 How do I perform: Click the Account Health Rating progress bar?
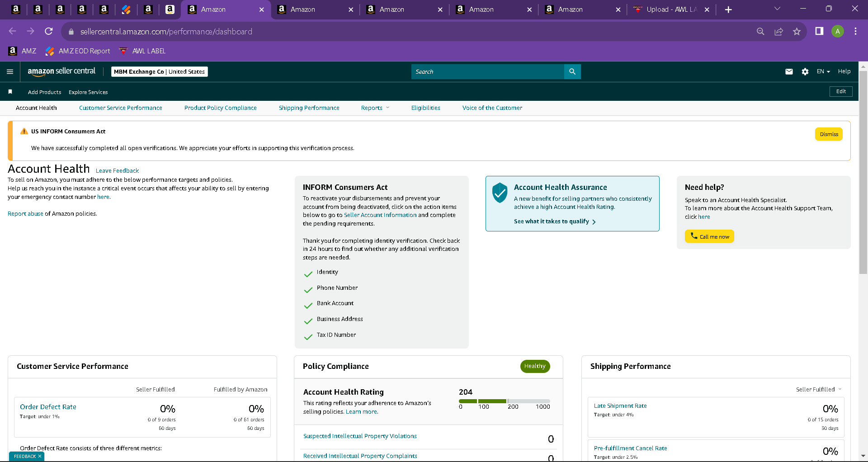(x=505, y=401)
